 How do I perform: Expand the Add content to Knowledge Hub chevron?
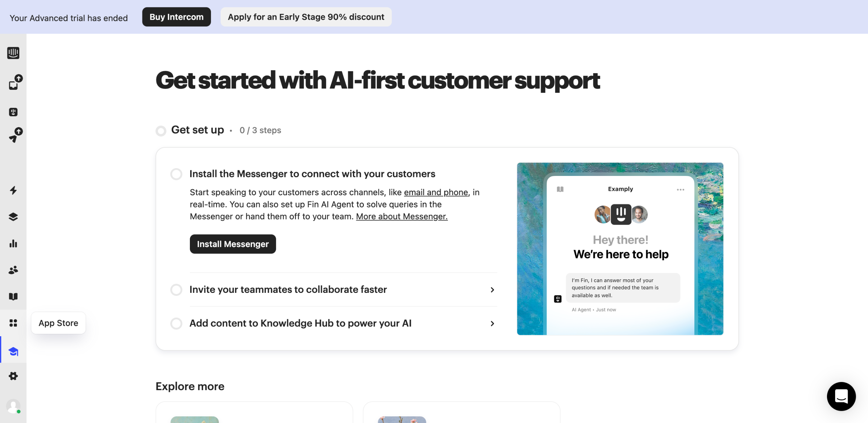(x=492, y=324)
